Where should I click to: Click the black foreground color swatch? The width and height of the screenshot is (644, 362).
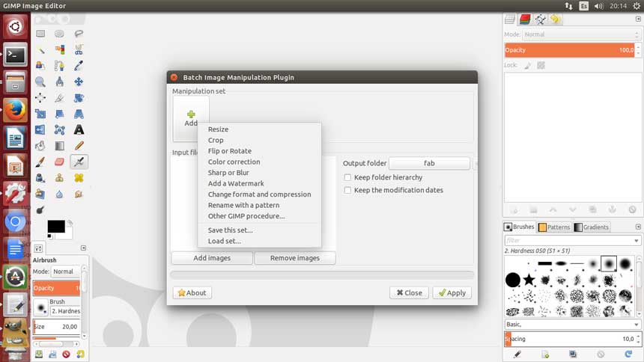tap(56, 227)
